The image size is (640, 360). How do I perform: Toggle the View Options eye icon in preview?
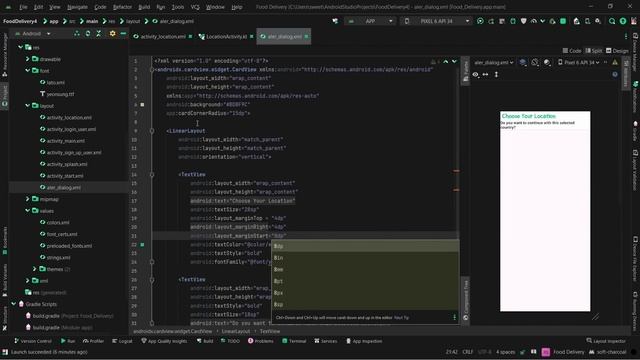[476, 75]
